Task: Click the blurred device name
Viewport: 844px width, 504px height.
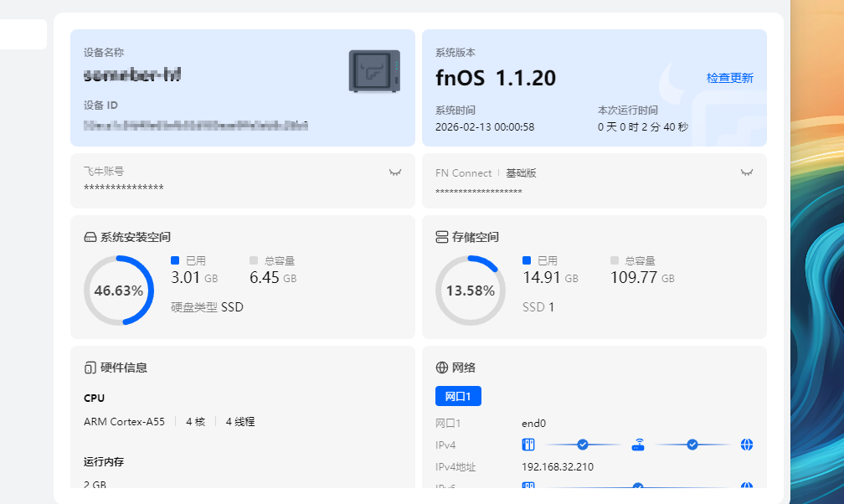Action: point(132,75)
